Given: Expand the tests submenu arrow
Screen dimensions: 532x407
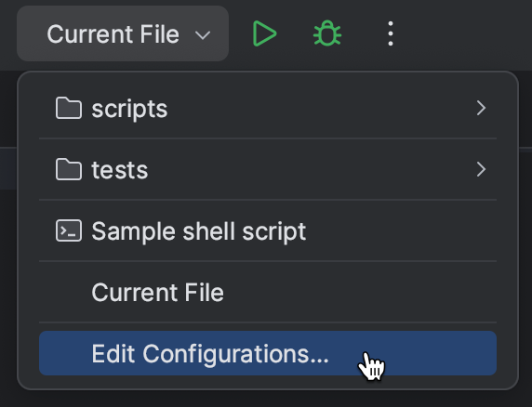Looking at the screenshot, I should click(x=481, y=169).
